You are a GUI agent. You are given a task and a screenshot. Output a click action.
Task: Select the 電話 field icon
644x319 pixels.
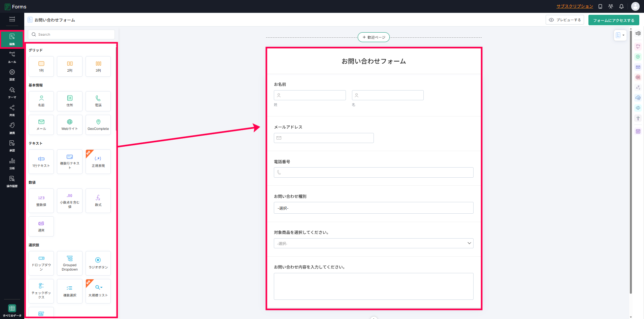click(98, 98)
